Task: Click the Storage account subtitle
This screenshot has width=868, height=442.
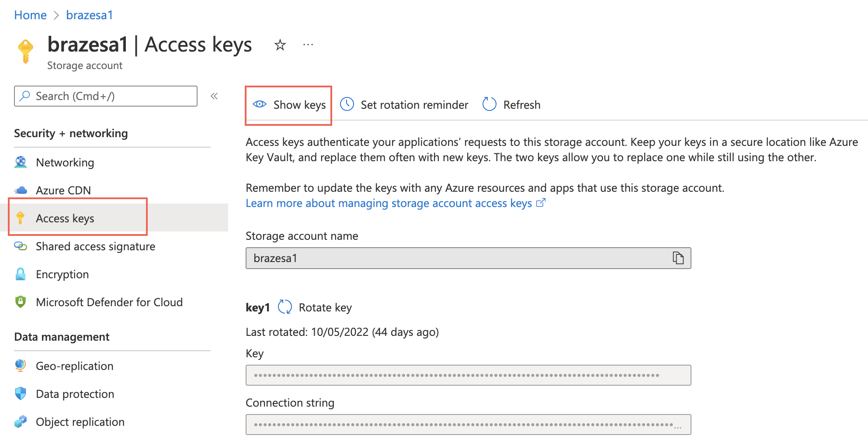Action: coord(85,66)
